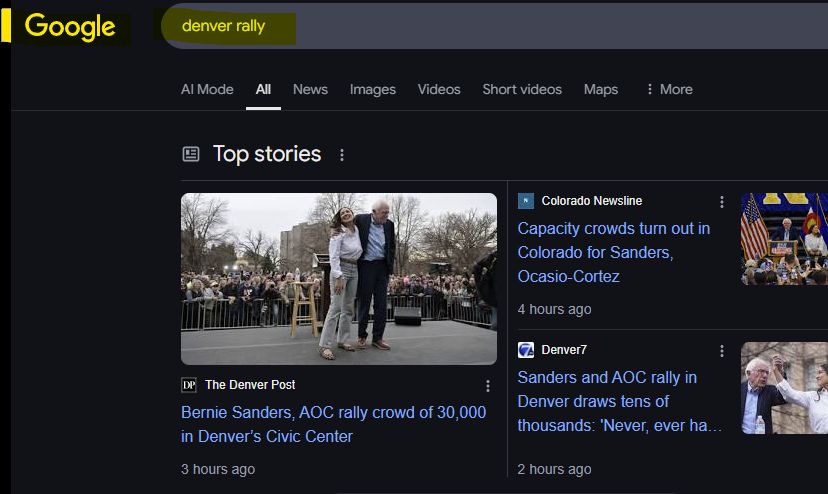Viewport: 828px width, 494px height.
Task: Click 'Colorado Newsline' source name
Action: coord(591,201)
